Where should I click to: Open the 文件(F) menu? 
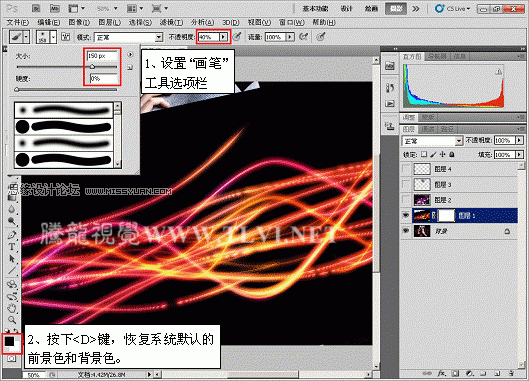(18, 22)
